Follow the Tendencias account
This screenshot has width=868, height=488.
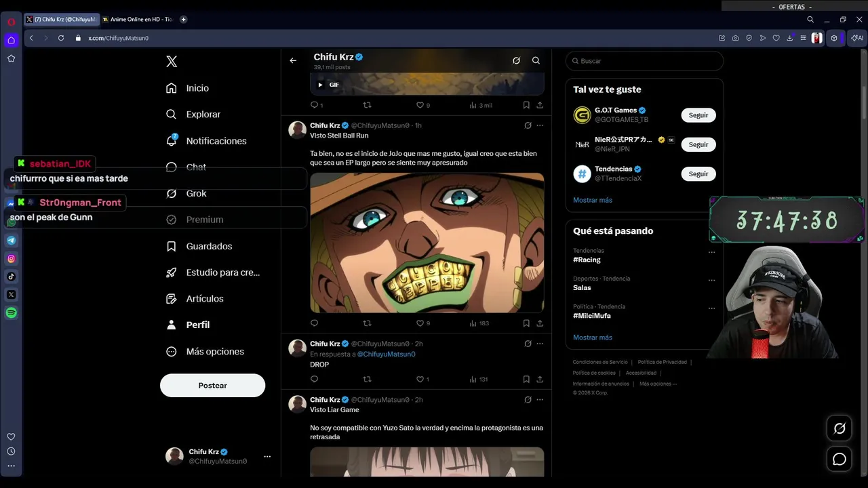[698, 174]
